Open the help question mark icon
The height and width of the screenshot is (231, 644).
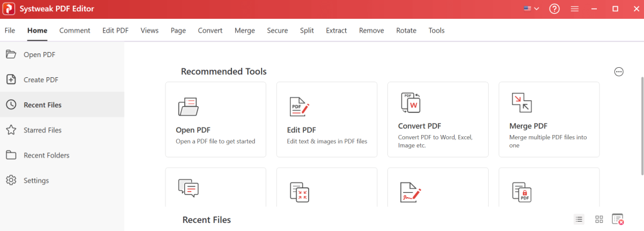point(555,9)
